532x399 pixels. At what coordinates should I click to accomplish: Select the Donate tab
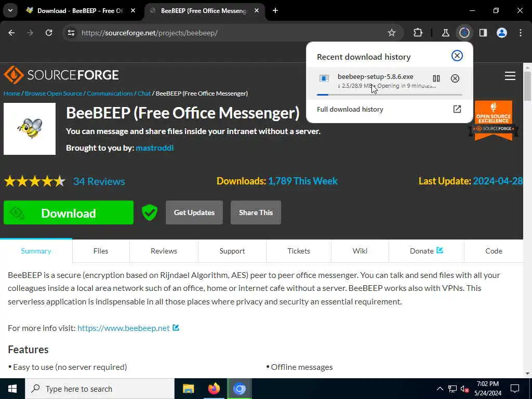click(x=426, y=251)
